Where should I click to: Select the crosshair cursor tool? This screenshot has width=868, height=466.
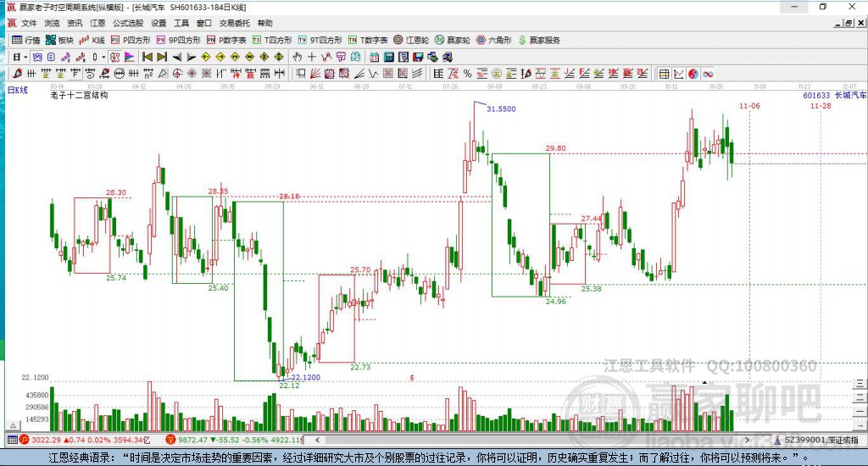(312, 57)
